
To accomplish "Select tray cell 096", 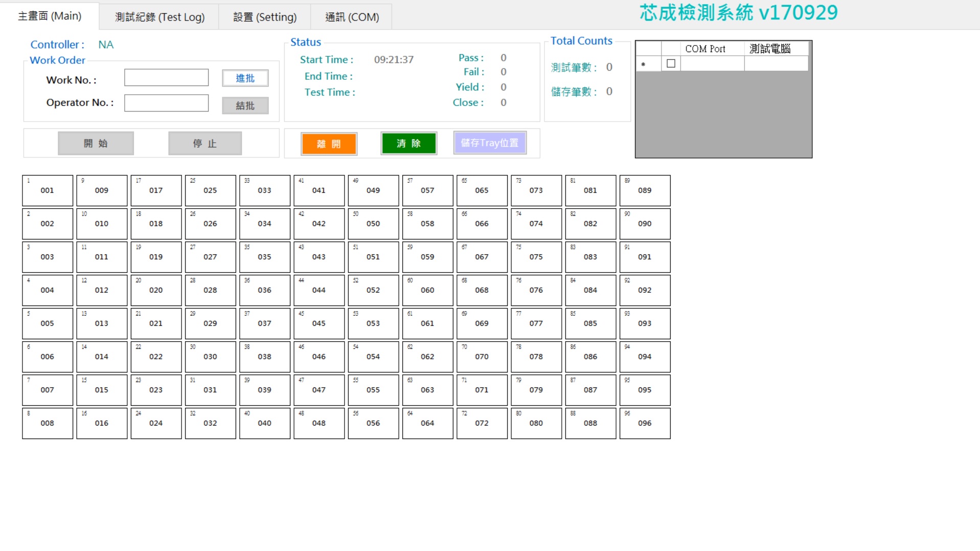I will click(645, 423).
